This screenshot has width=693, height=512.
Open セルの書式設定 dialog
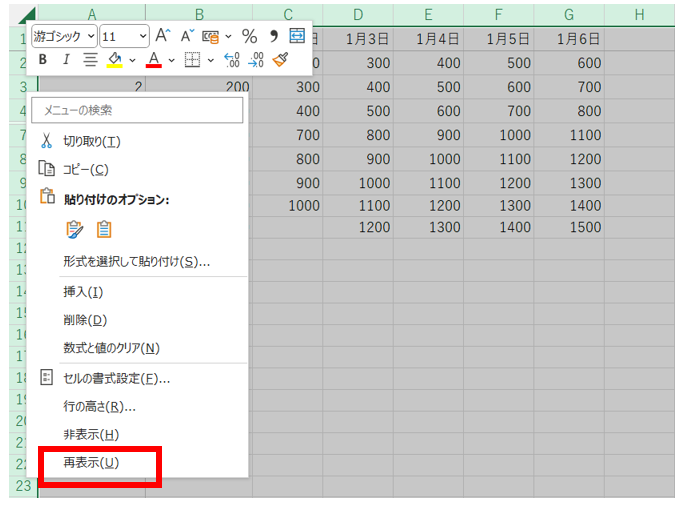click(116, 378)
